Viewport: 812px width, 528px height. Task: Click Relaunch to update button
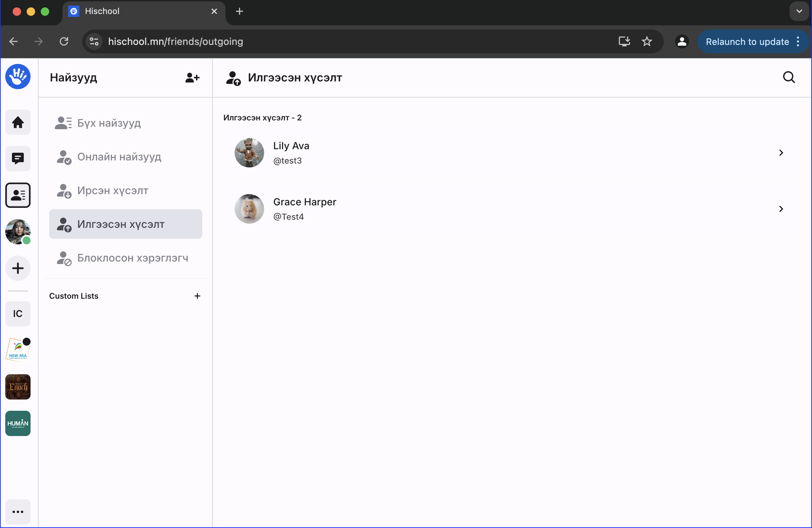pyautogui.click(x=747, y=42)
